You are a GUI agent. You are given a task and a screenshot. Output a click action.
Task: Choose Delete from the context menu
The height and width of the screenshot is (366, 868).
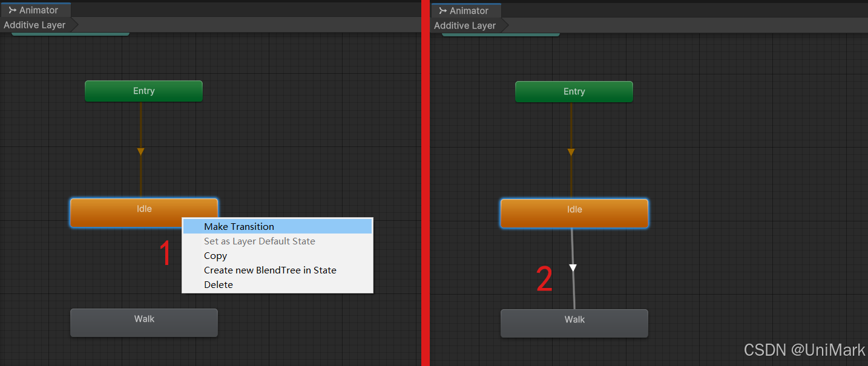click(x=277, y=284)
